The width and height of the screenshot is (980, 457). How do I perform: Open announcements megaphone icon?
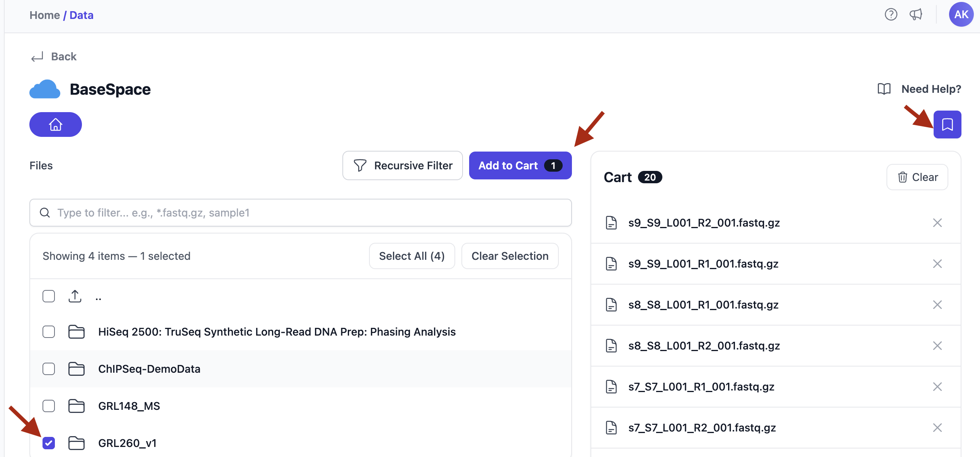pos(915,15)
